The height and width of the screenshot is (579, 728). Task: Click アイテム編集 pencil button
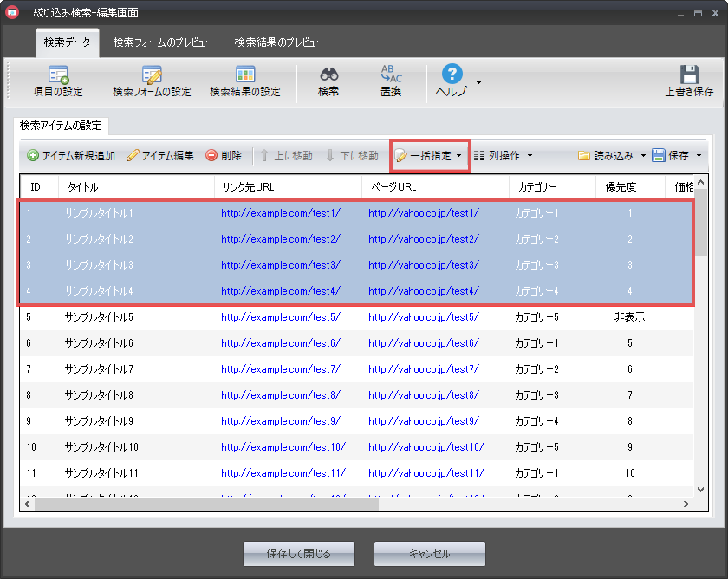[160, 156]
